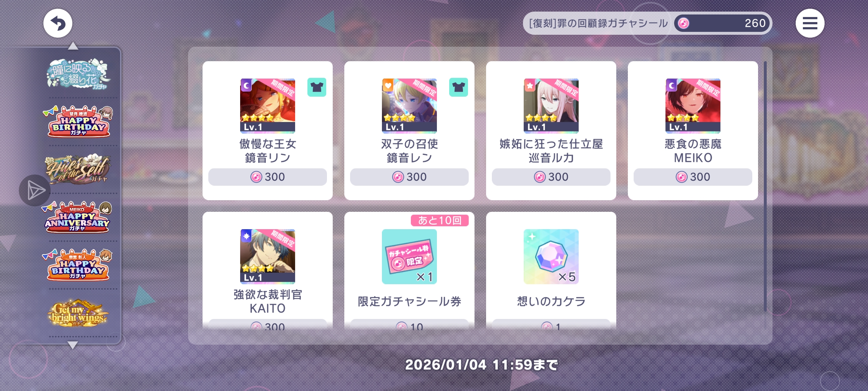The width and height of the screenshot is (868, 391).
Task: Open 限定ガチャシール券 ticket item icon
Action: point(409,257)
